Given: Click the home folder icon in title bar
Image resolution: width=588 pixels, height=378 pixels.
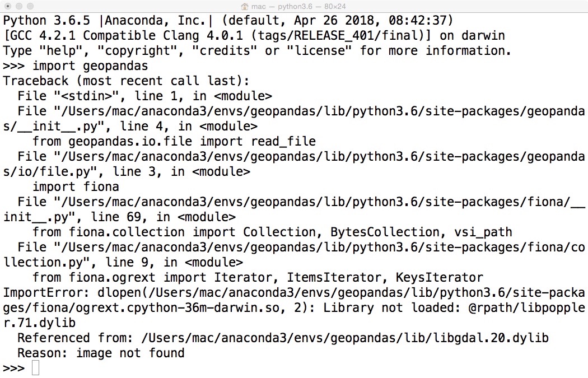Looking at the screenshot, I should [x=245, y=7].
